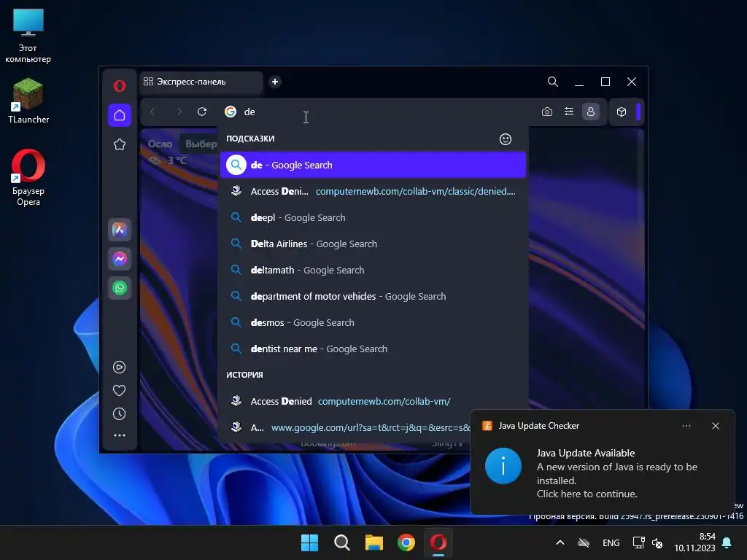Switch input language via ENG indicator
Screen dimensions: 747x560
(x=611, y=542)
